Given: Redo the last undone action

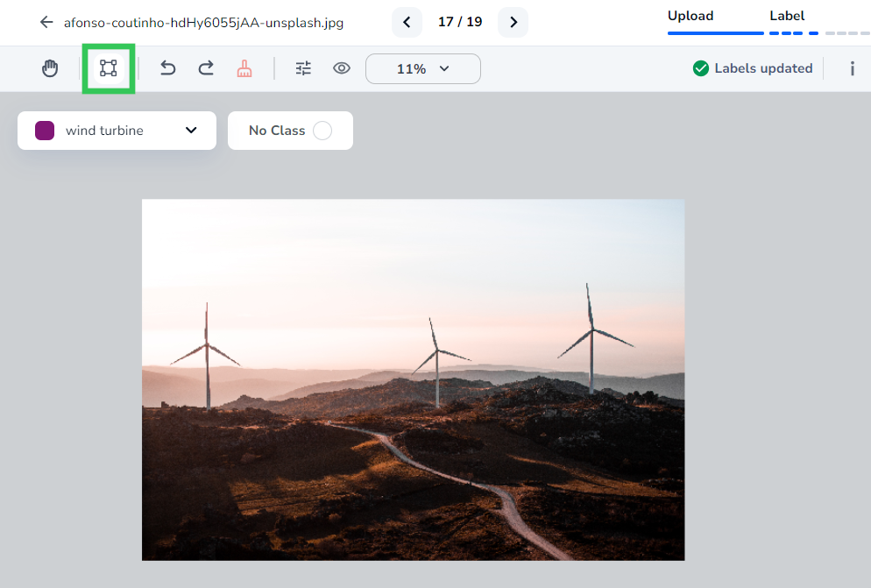Looking at the screenshot, I should point(206,67).
